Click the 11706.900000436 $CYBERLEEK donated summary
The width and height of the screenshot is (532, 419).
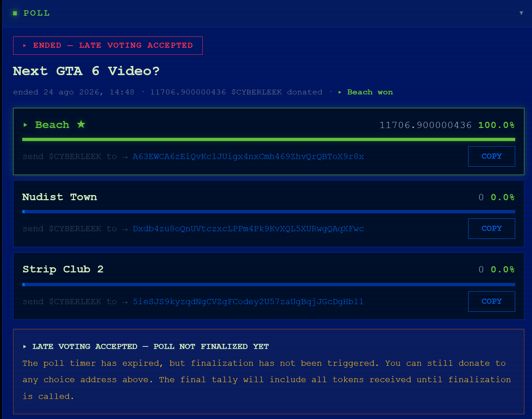[236, 92]
